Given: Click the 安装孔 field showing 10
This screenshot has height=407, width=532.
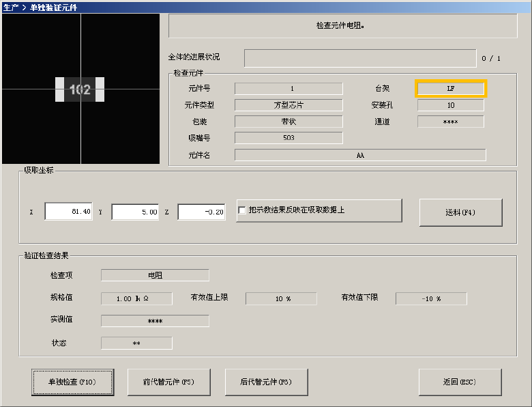Looking at the screenshot, I should (451, 105).
